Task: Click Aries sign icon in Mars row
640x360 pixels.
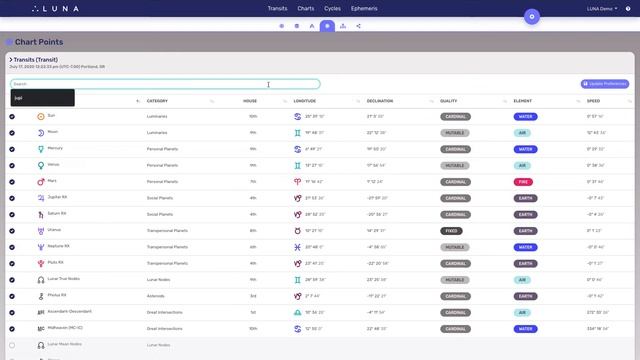Action: click(298, 182)
